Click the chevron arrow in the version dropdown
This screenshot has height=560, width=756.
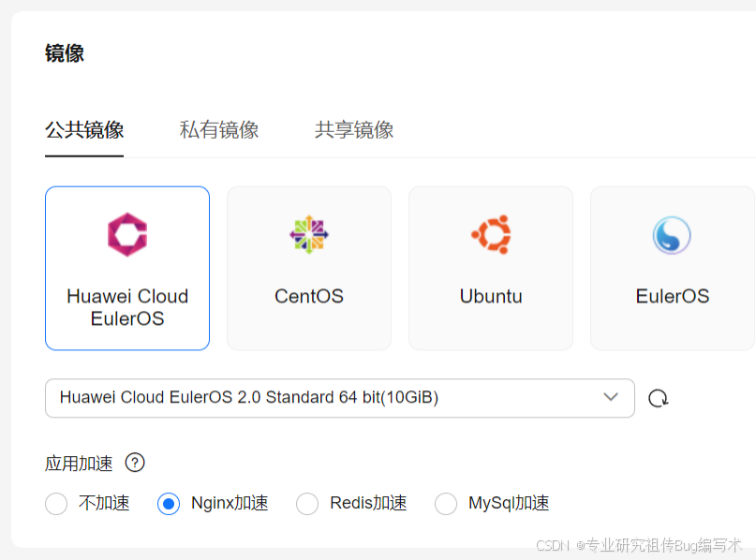611,397
